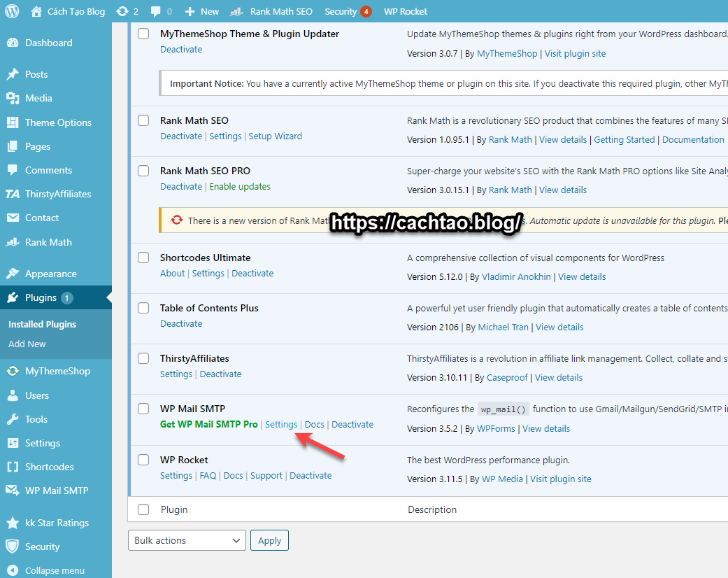Check the Rank Math SEO plugin checkbox
This screenshot has width=728, height=578.
click(143, 120)
